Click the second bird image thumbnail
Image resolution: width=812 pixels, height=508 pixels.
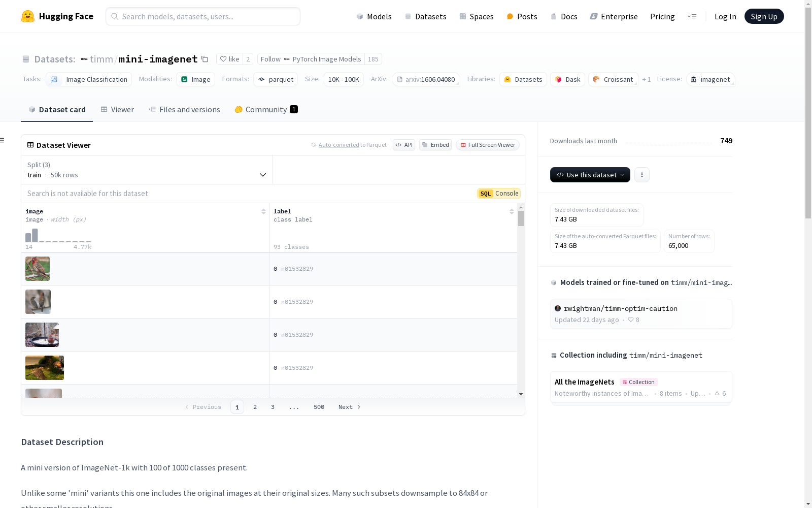(x=38, y=302)
